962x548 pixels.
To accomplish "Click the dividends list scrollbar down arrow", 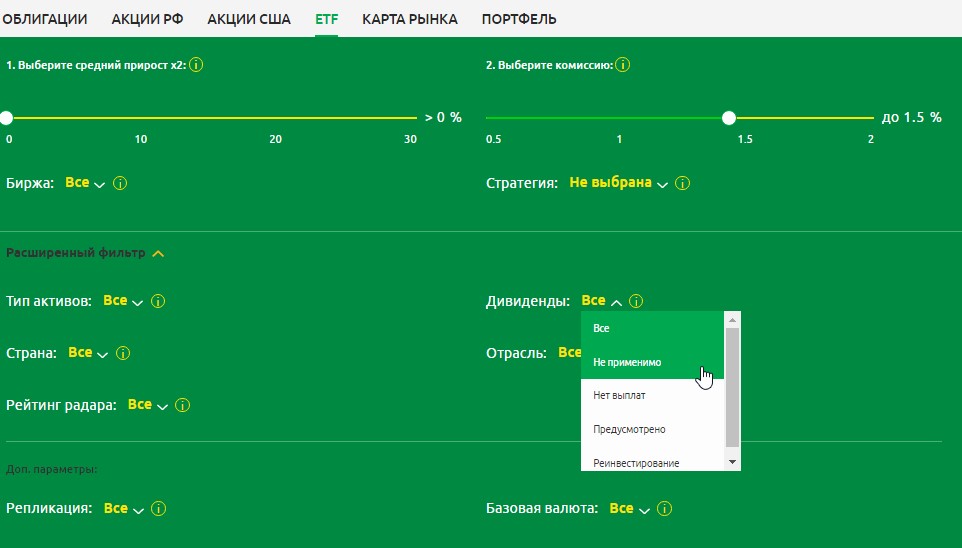I will point(732,462).
